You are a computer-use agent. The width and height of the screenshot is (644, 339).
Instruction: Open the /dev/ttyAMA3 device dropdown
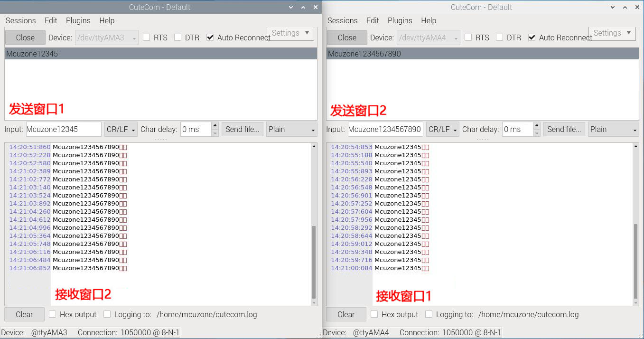click(107, 38)
